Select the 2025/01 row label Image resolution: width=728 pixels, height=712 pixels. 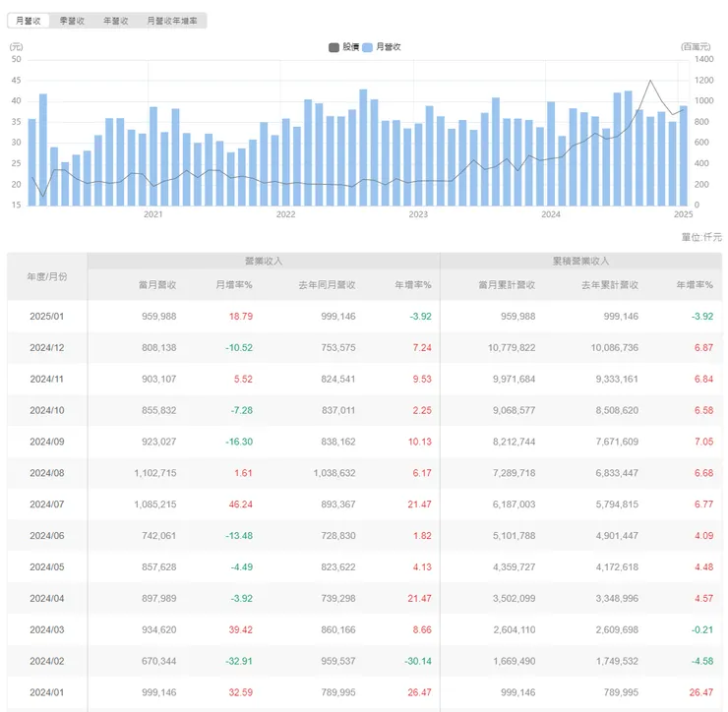(x=47, y=317)
